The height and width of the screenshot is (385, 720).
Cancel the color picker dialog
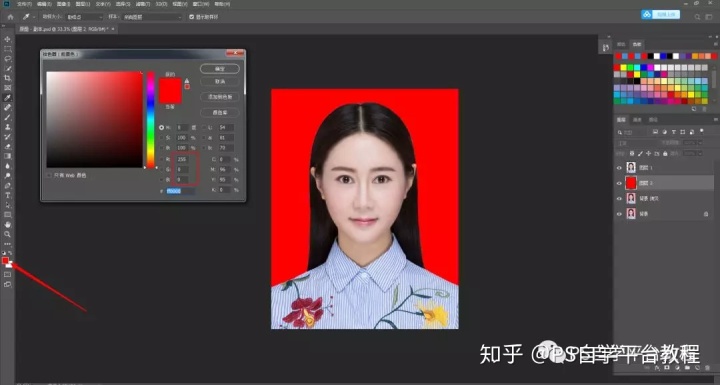pos(220,81)
